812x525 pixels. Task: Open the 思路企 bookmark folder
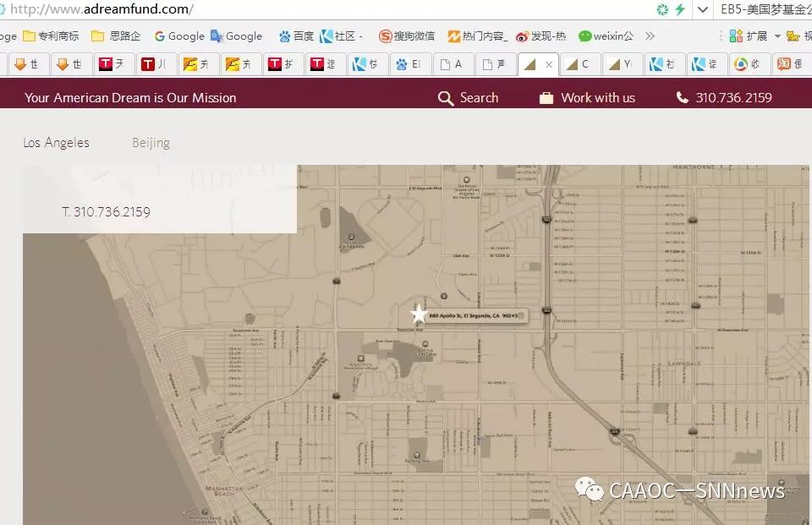tap(116, 36)
